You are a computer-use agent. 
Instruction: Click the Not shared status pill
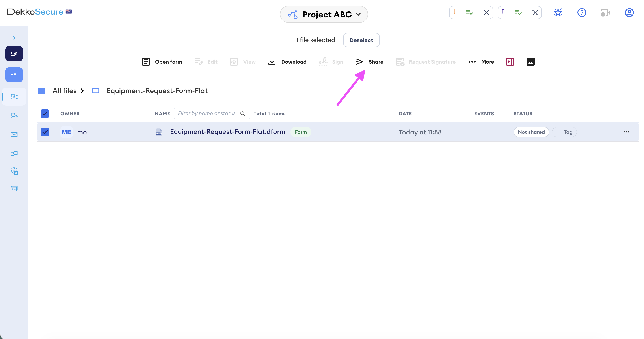coord(531,132)
